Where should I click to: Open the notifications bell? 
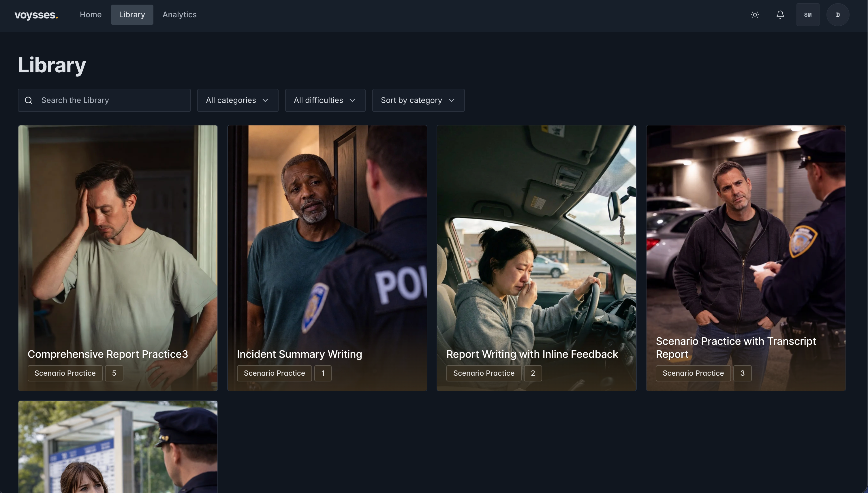(780, 15)
